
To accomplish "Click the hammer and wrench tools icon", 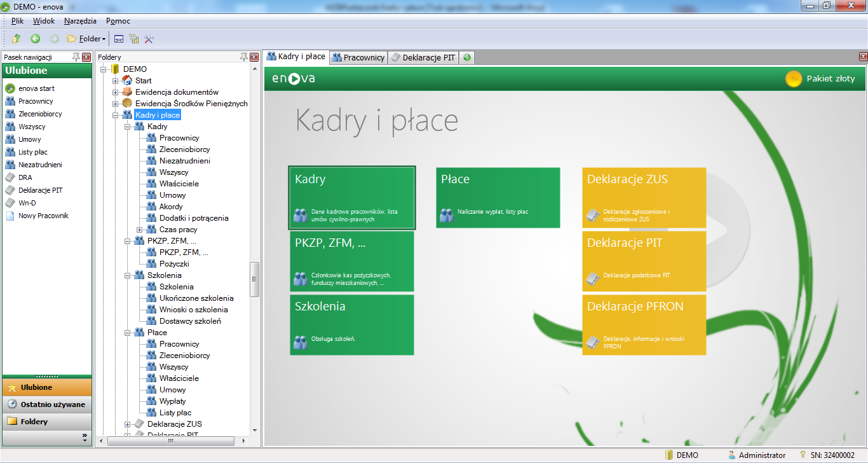I will 149,39.
